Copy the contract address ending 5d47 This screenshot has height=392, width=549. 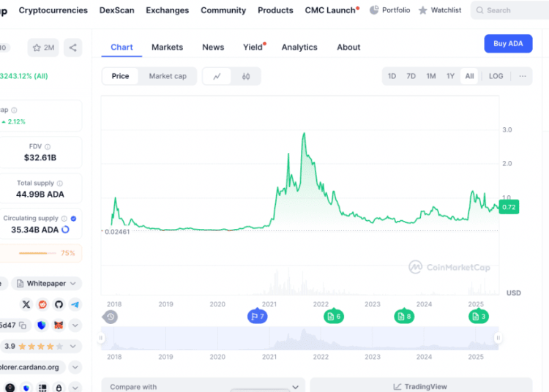click(x=23, y=325)
